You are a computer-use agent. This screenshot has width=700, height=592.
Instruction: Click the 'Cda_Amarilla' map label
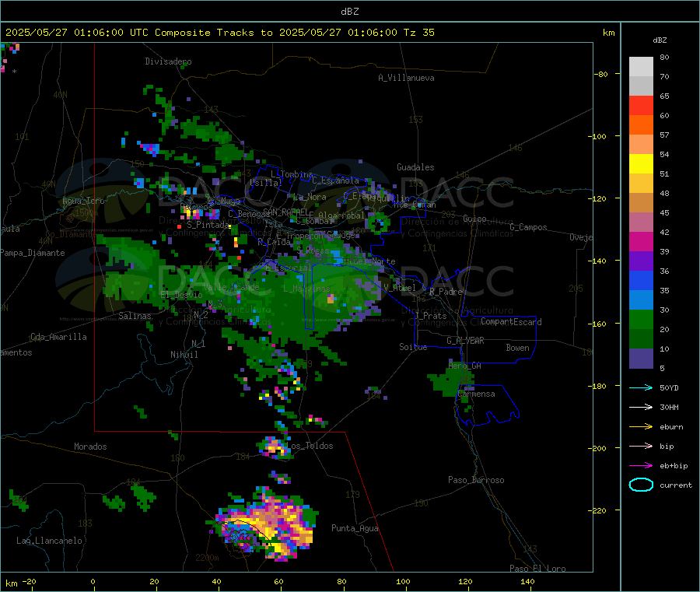coord(58,337)
